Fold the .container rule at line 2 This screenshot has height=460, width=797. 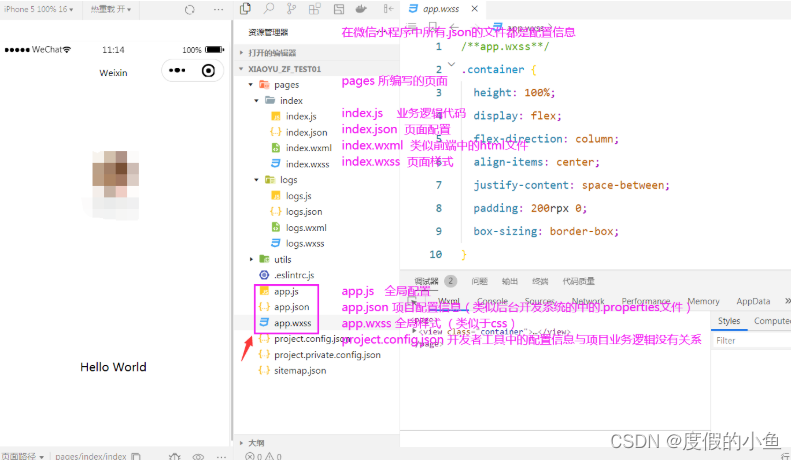(451, 64)
